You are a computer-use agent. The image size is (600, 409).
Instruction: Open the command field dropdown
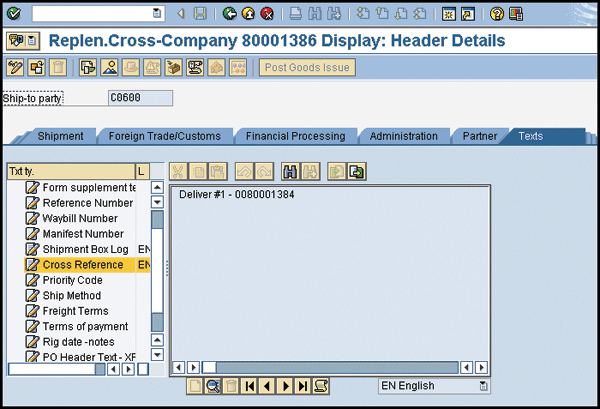(157, 13)
